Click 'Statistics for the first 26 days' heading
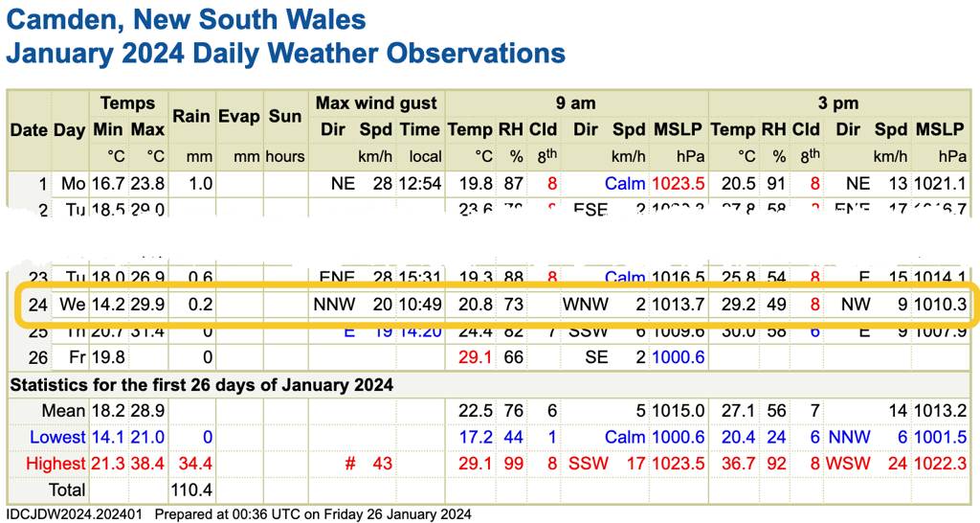Image resolution: width=980 pixels, height=523 pixels. (202, 384)
